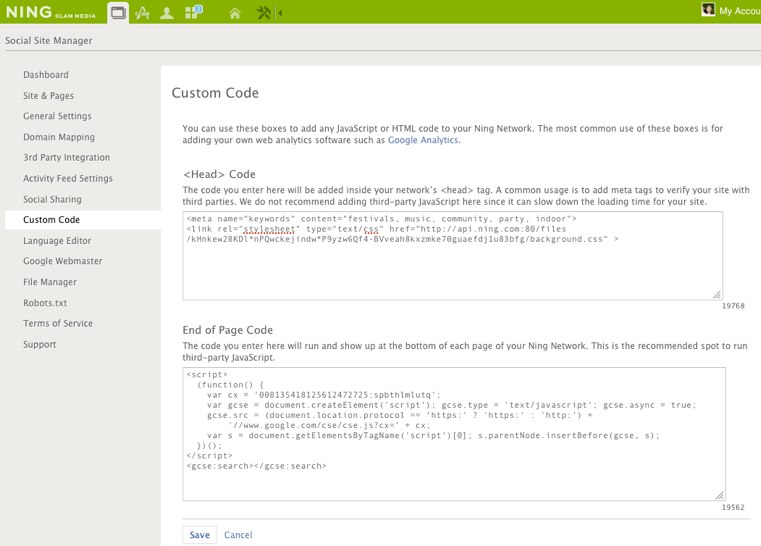Grab the End of Page Code resize handle

[720, 495]
